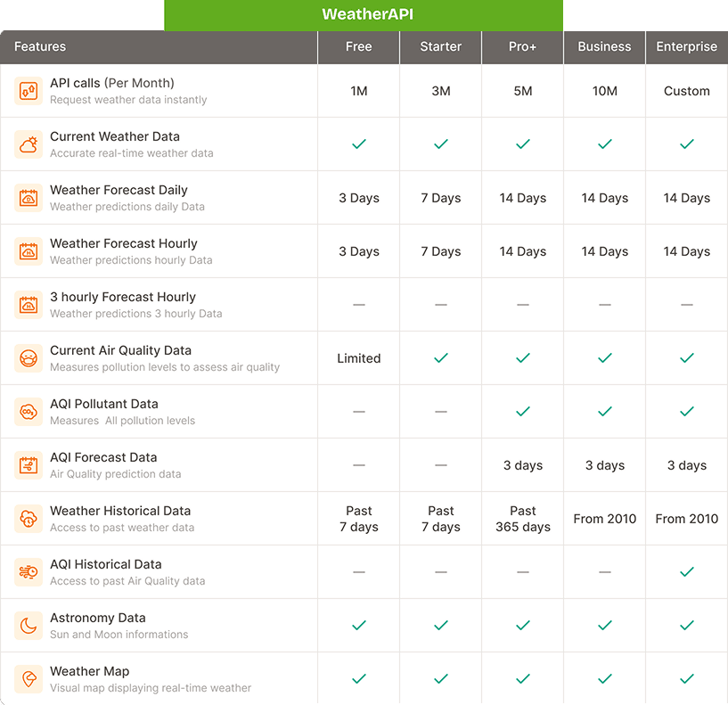Click the Custom API calls value for Enterprise
The height and width of the screenshot is (705, 728).
(686, 91)
